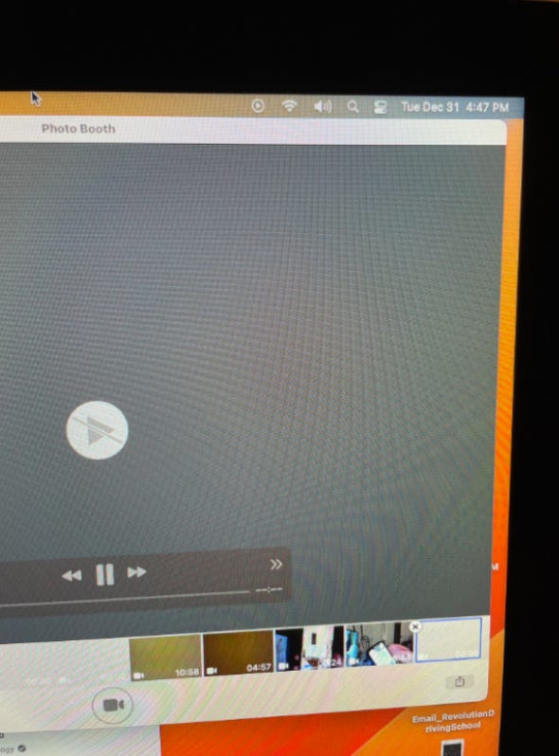The height and width of the screenshot is (756, 559).
Task: Click the Photo Booth window title
Action: (78, 129)
